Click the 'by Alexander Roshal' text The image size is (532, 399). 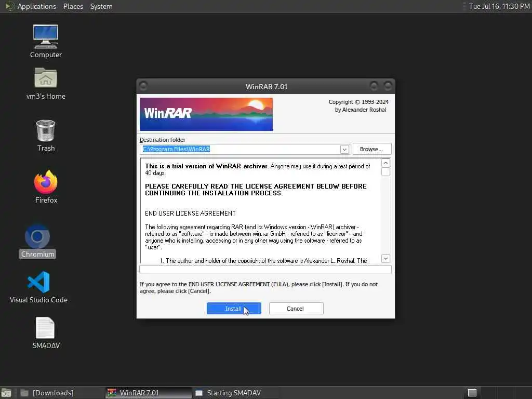[361, 110]
